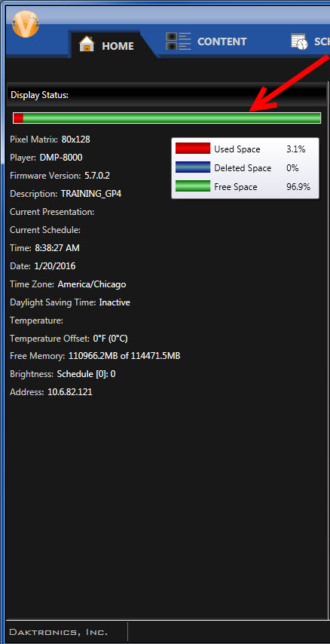Click the Address 10.6.82.121 value
330x644 pixels.
(70, 392)
